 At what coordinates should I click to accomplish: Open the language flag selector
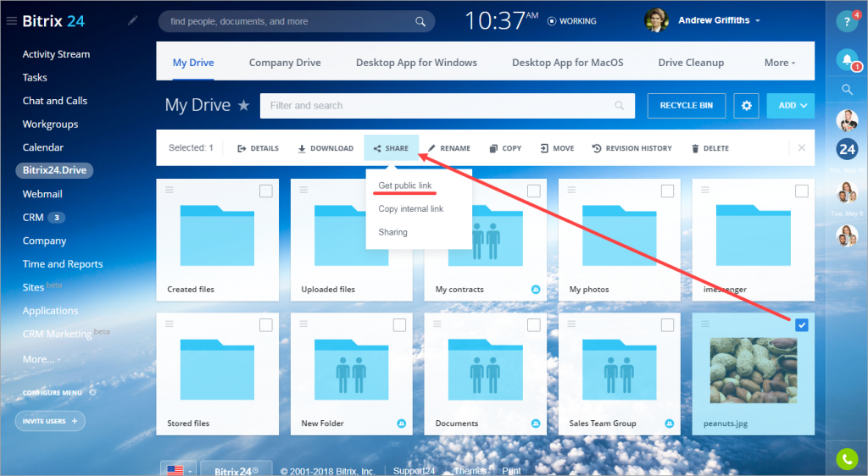(x=178, y=470)
